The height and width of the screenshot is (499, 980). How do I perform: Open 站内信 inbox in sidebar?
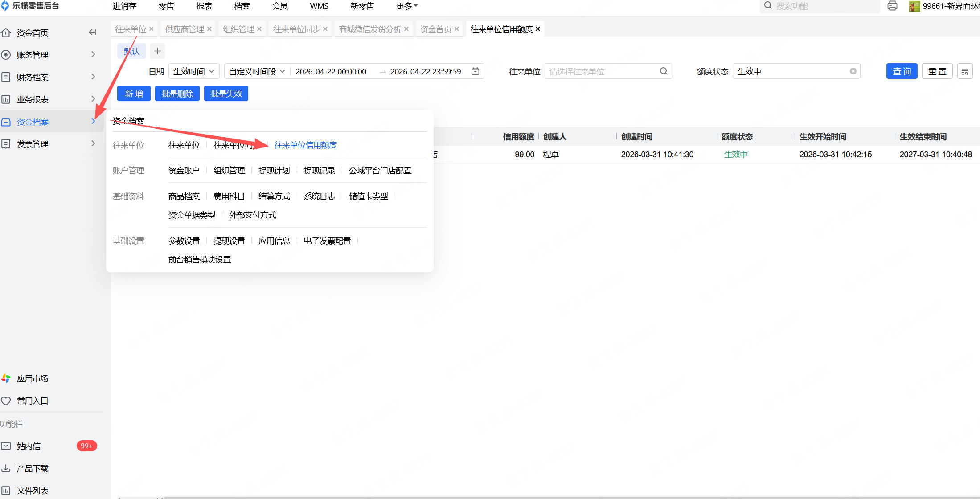point(29,446)
